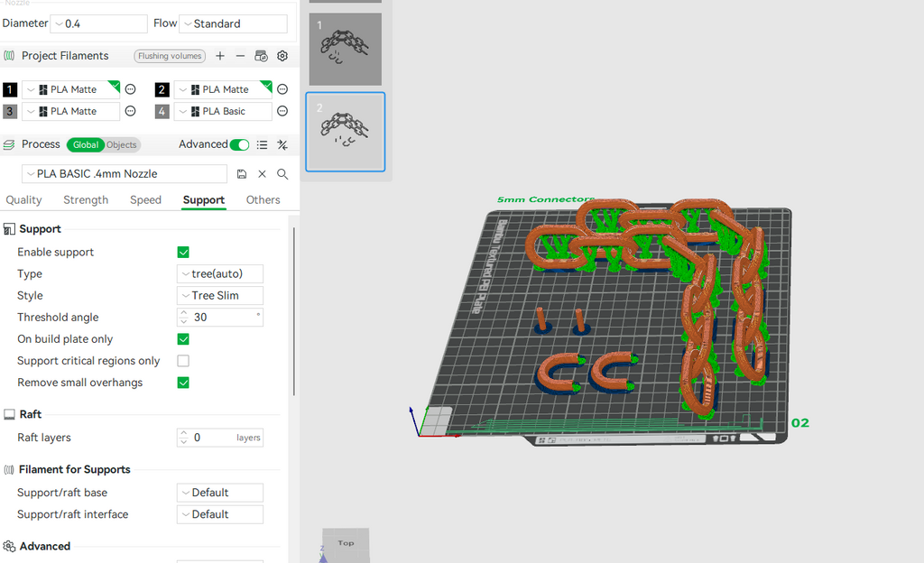Select plate 1 thumbnail
The height and width of the screenshot is (563, 924).
[346, 50]
